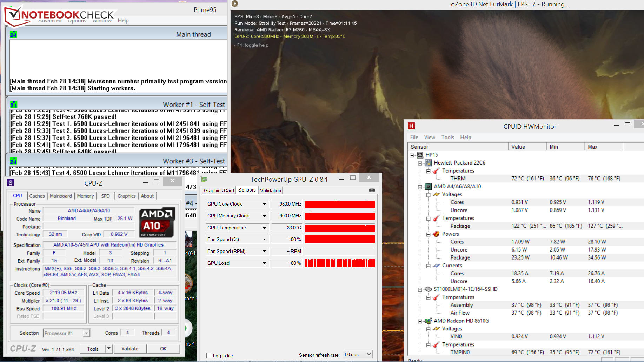Screen dimensions: 644x362
Task: Switch to the Caches tab in CPU-Z
Action: tap(37, 196)
